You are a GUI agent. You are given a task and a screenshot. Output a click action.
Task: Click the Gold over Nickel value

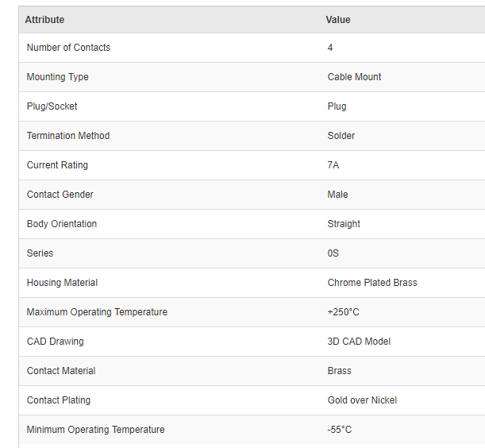click(362, 400)
